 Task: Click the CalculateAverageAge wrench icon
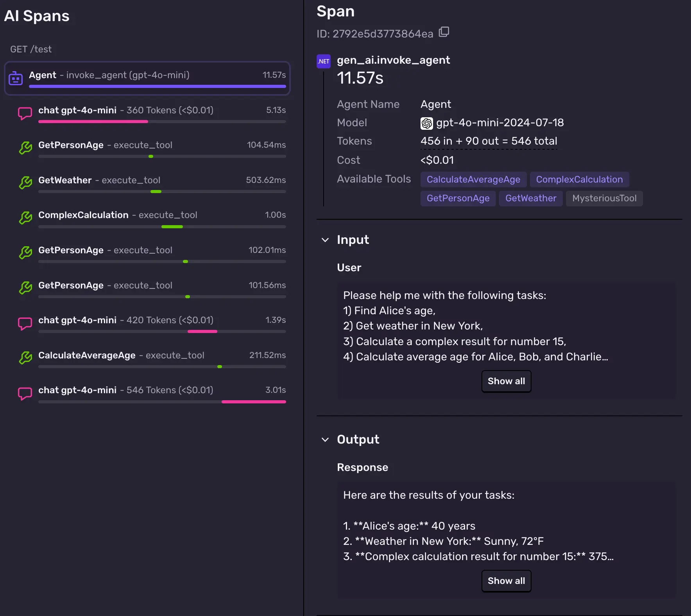click(x=25, y=358)
